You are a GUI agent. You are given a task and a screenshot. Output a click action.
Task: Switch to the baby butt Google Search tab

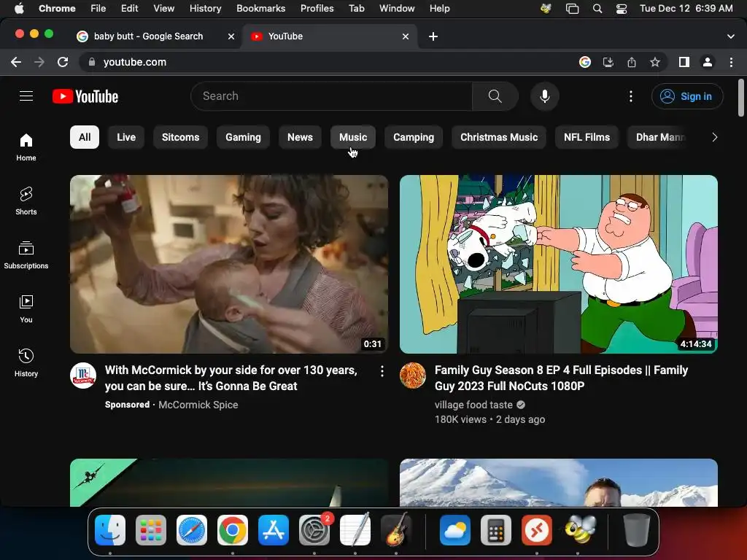(148, 36)
